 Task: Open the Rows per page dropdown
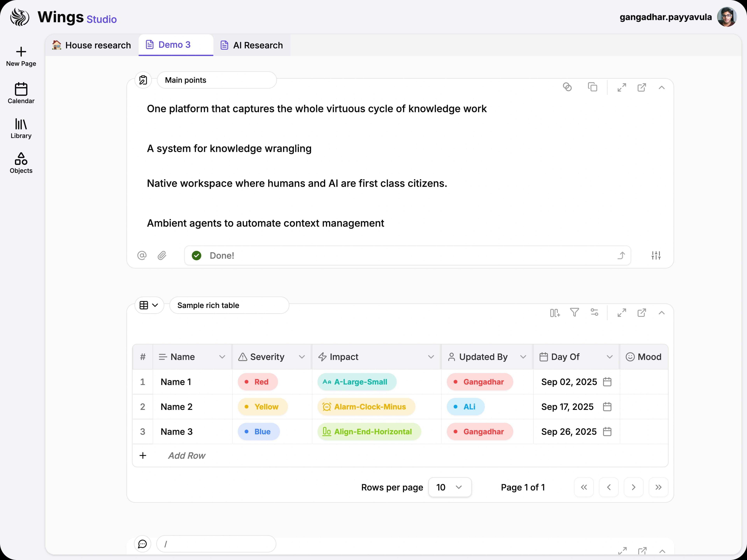coord(450,487)
